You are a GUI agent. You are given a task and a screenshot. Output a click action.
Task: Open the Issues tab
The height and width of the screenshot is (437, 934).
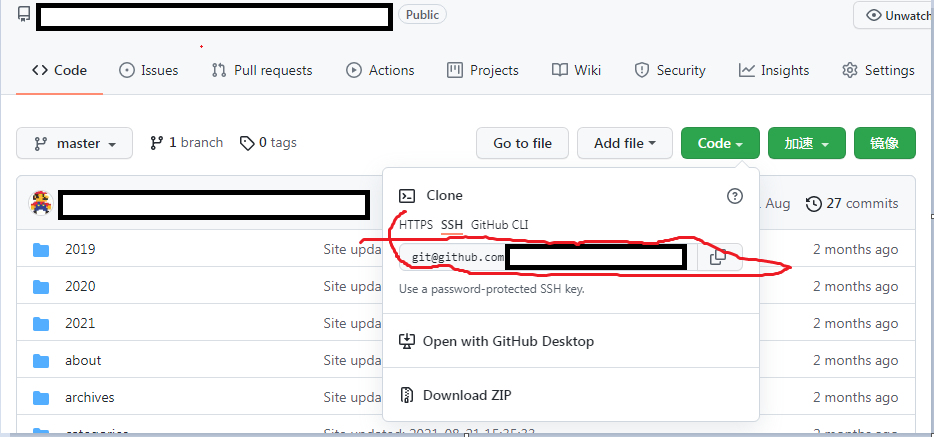[149, 70]
